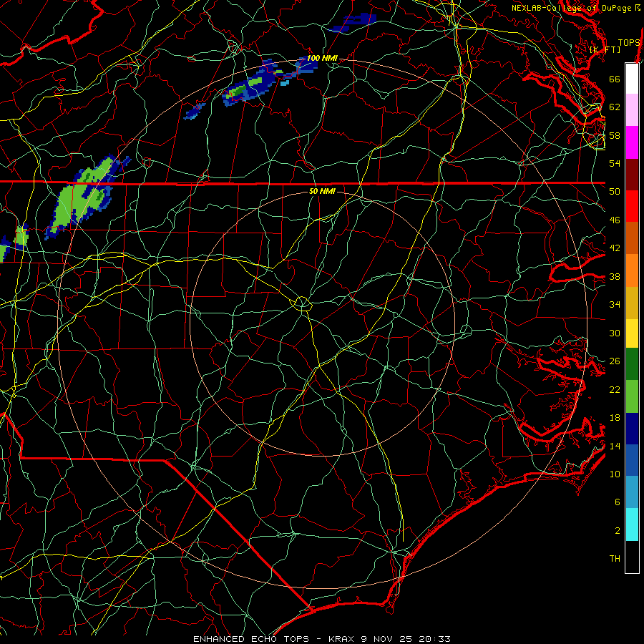Select the light green legend swatch

click(x=632, y=396)
